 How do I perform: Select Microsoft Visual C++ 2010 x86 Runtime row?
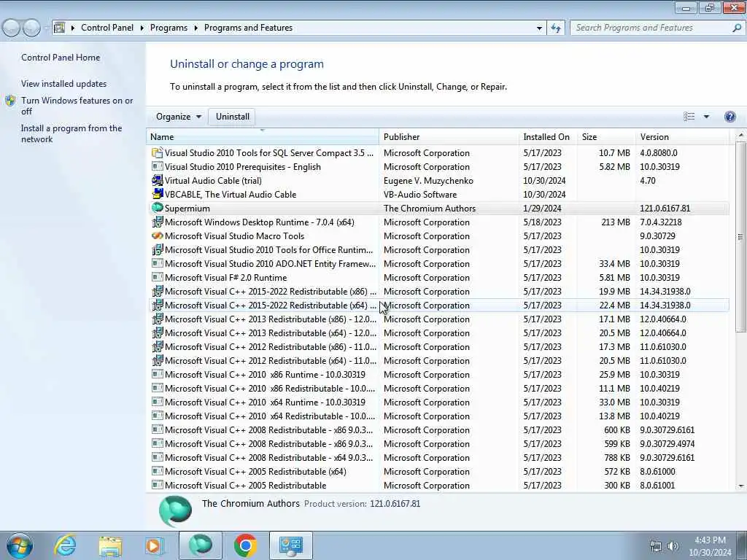click(x=438, y=374)
